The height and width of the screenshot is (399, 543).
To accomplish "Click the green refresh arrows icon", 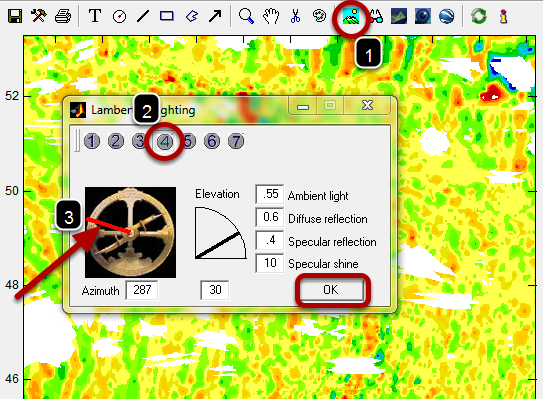I will coord(479,16).
